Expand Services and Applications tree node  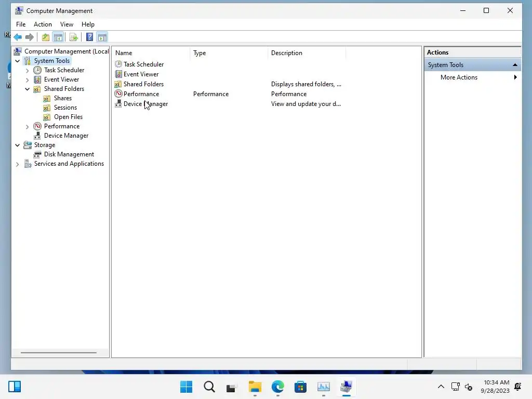17,164
